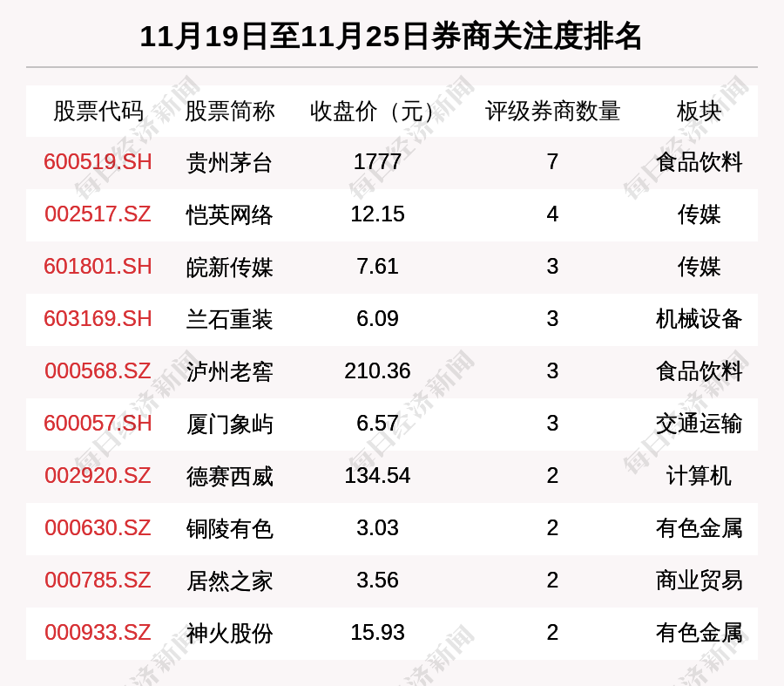Click the stock name 贵州茅台
Screen dimensions: 784x686
(229, 163)
